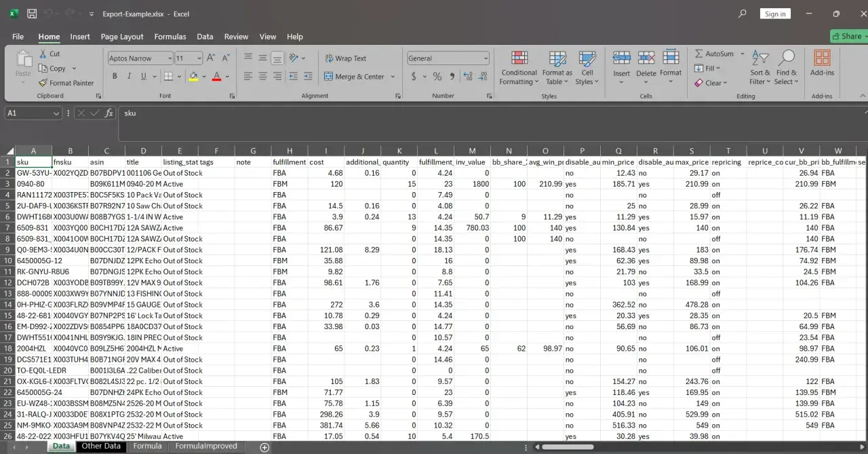Viewport: 868px width, 454px height.
Task: Apply Comma style icon
Action: [x=451, y=77]
